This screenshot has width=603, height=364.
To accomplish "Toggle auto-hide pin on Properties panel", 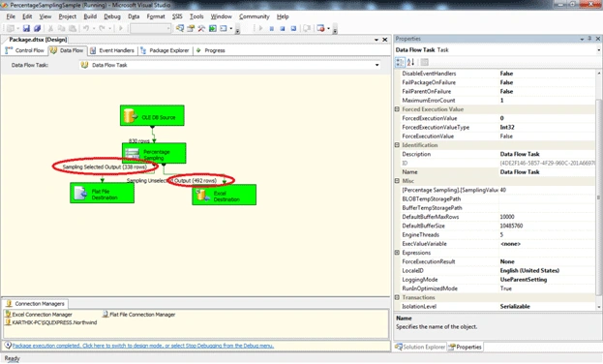I will (589, 39).
